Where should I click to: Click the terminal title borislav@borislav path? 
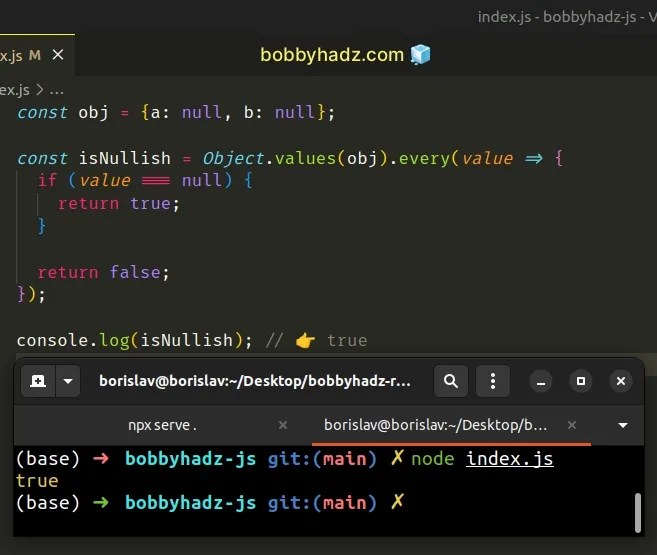click(x=255, y=381)
